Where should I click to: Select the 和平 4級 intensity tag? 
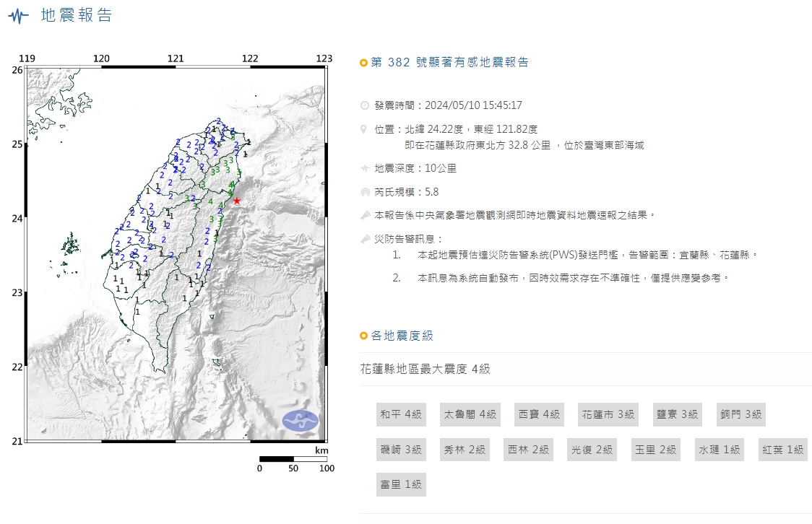(x=401, y=414)
